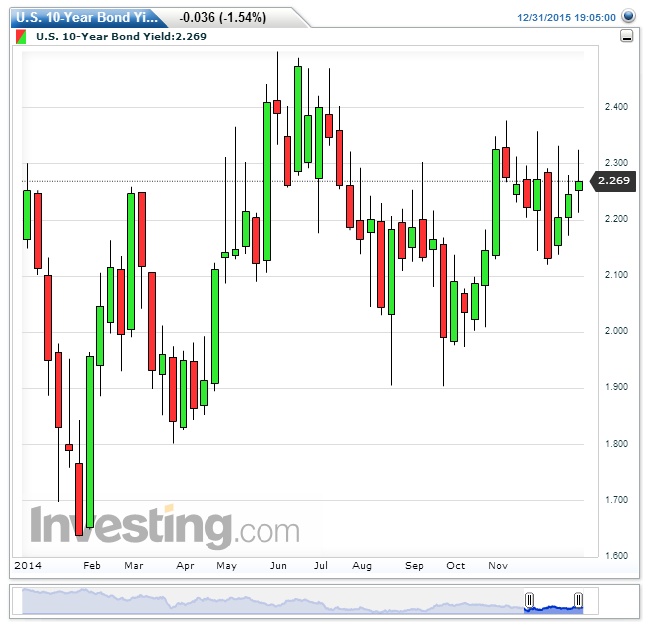The width and height of the screenshot is (650, 627).
Task: Click the May date axis label
Action: 226,566
